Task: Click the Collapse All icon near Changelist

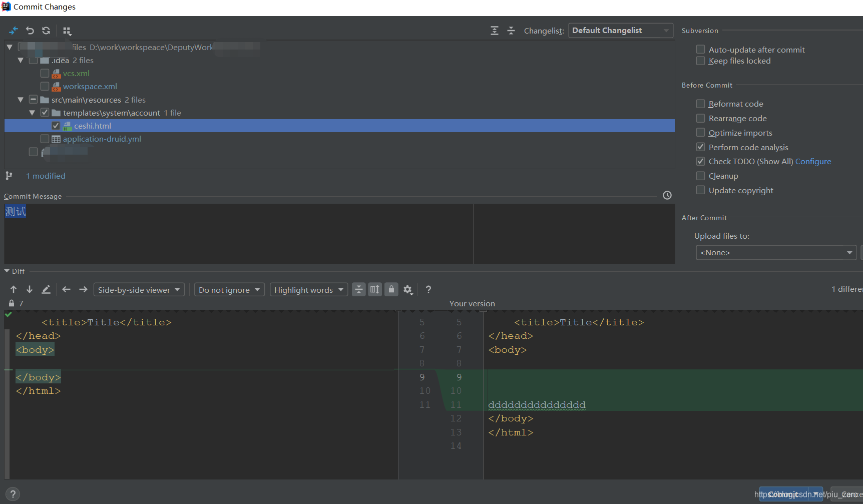Action: (x=511, y=31)
